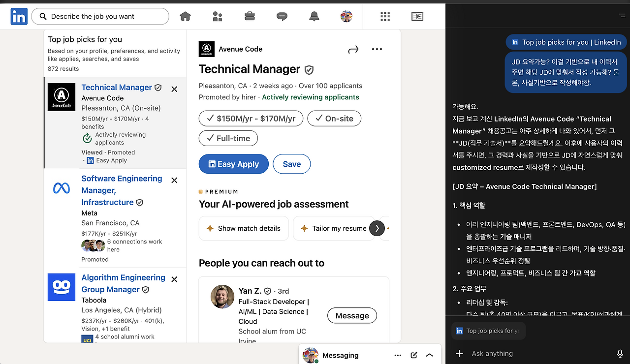Open the Avenue Code company link in details
This screenshot has width=630, height=364.
pos(240,49)
